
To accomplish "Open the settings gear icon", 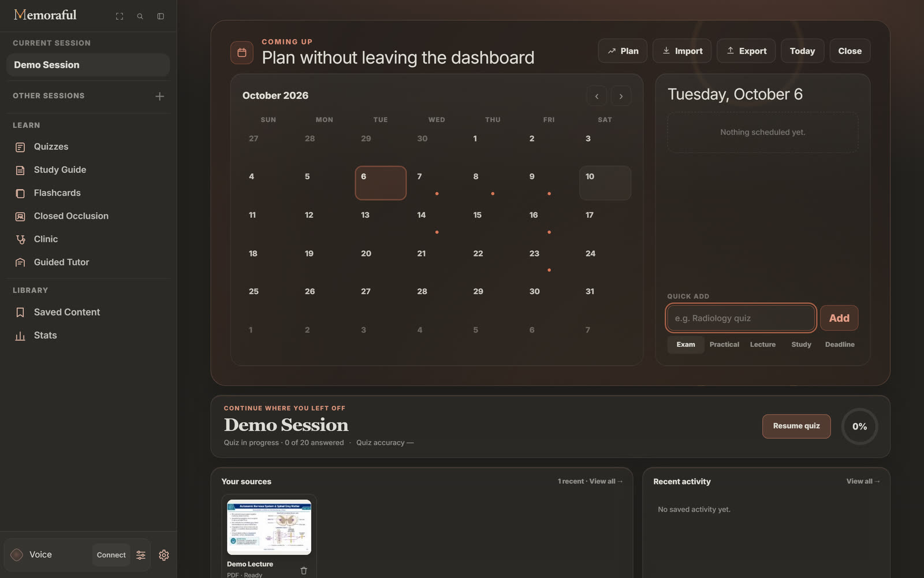I will point(164,555).
